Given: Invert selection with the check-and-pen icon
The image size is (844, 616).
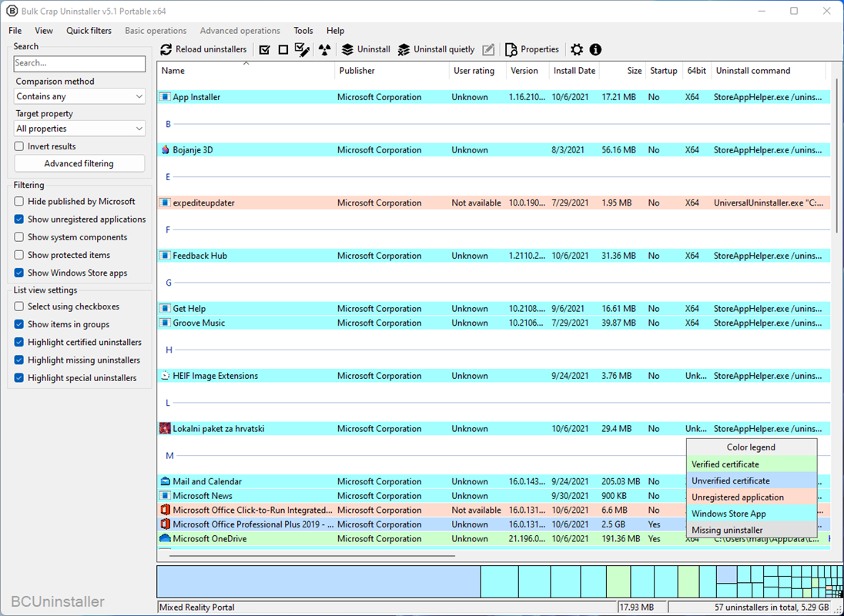Looking at the screenshot, I should (x=302, y=49).
